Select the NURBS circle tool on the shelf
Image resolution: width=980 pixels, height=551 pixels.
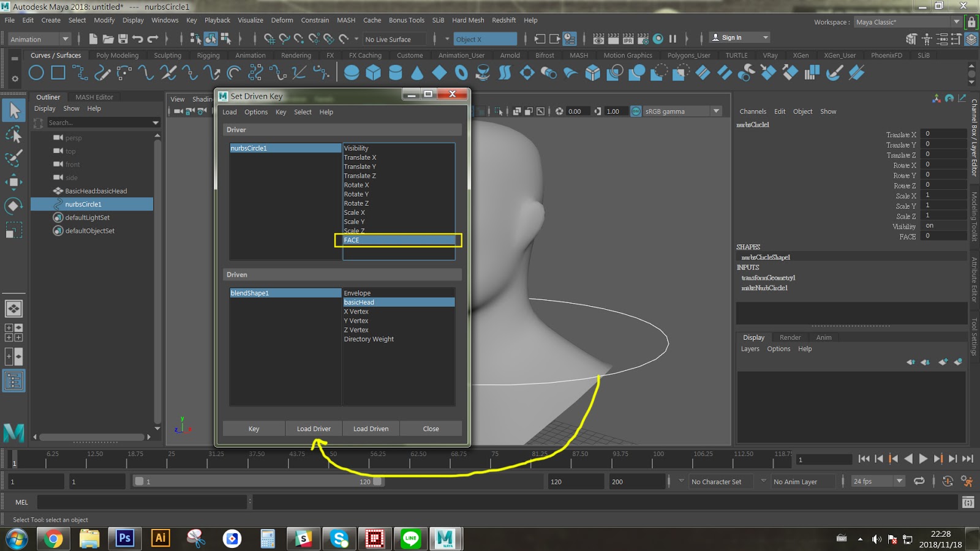tap(36, 73)
